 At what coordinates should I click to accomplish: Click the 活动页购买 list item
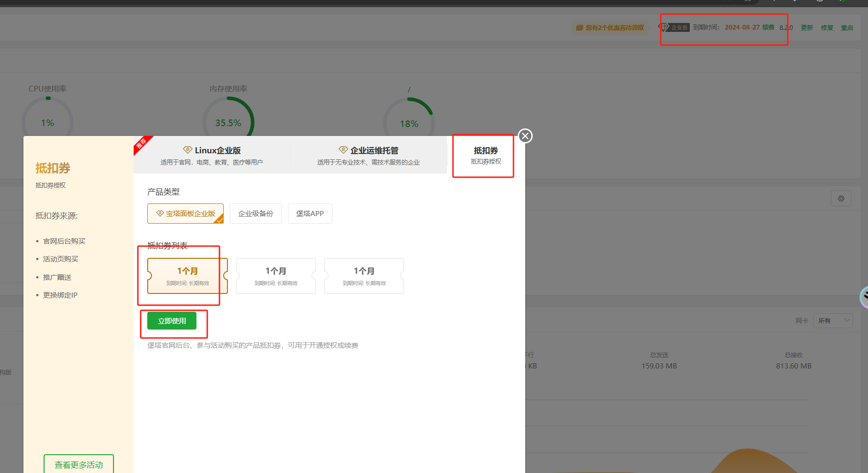60,259
